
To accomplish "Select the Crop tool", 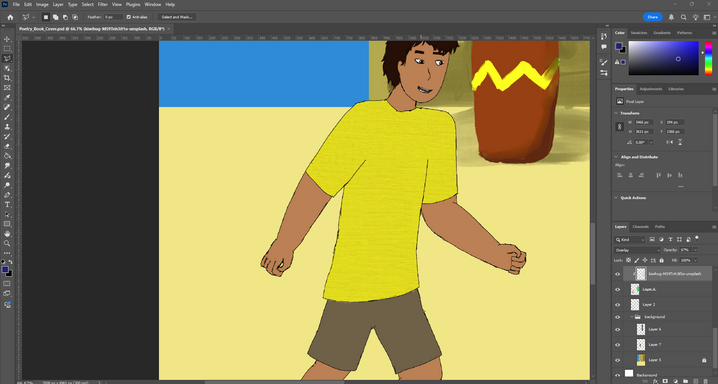I will pos(7,78).
